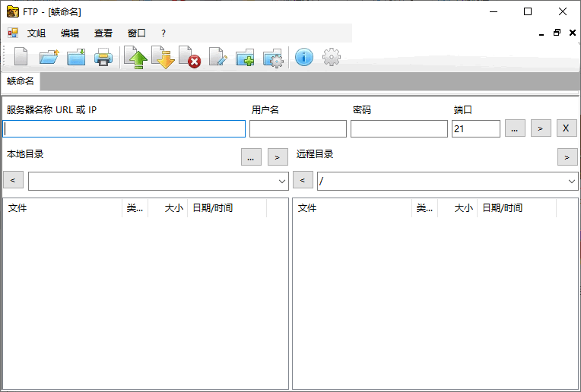
Task: Click the New folder plus icon
Action: pos(245,58)
